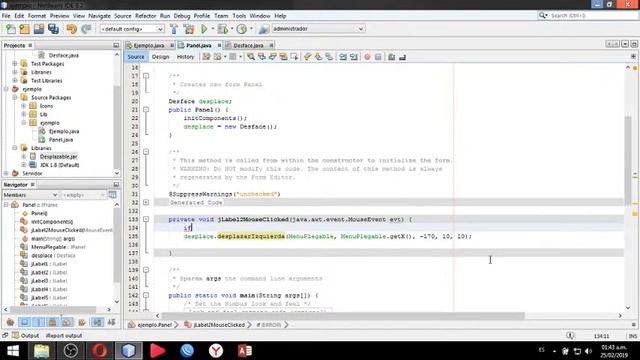Open the Navigate menu

pyautogui.click(x=99, y=16)
